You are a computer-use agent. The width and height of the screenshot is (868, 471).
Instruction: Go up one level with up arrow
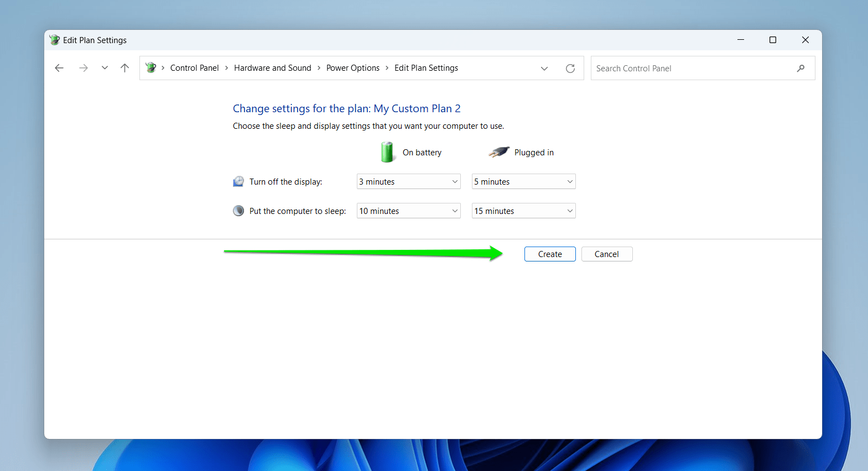pos(125,68)
